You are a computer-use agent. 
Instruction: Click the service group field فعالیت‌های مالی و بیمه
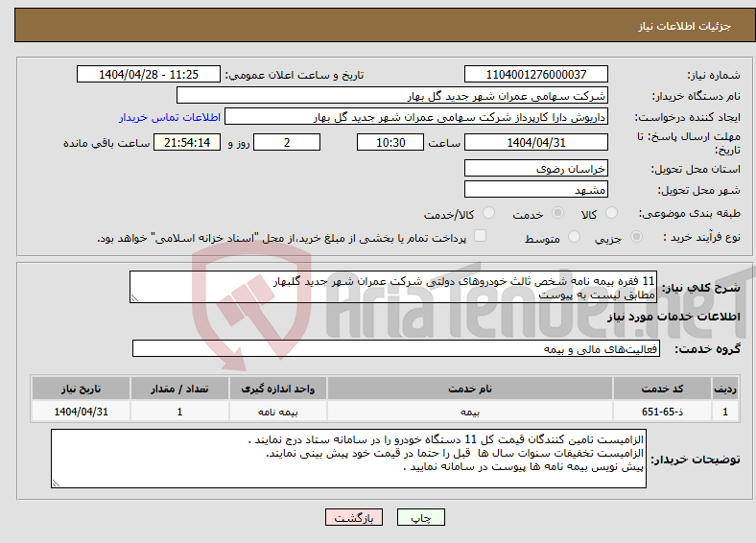(x=396, y=348)
